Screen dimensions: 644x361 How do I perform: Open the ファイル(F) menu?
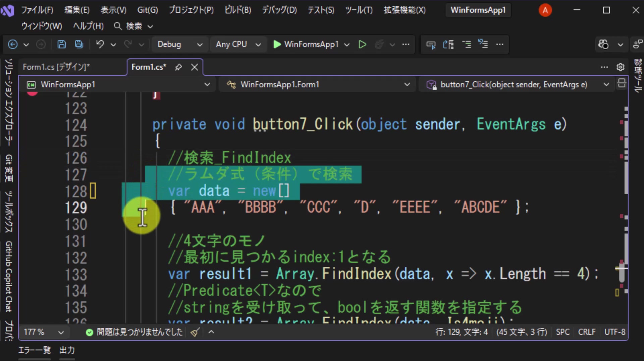pyautogui.click(x=37, y=10)
